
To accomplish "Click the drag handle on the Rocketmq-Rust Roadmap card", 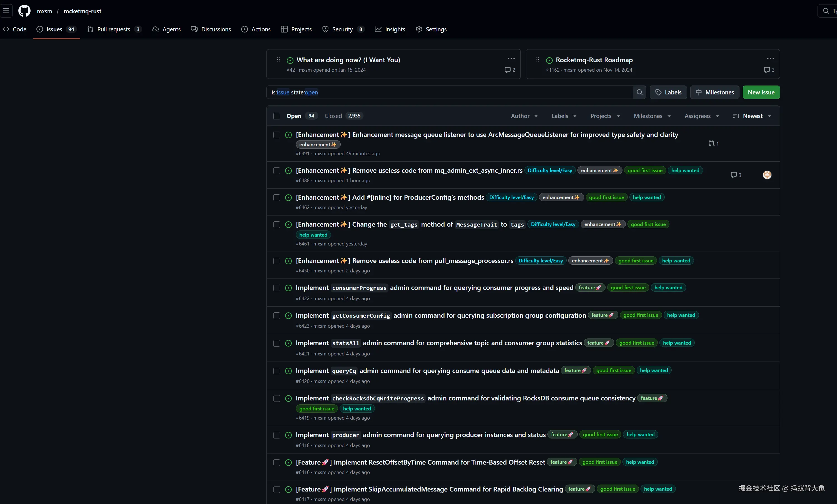I will (537, 60).
